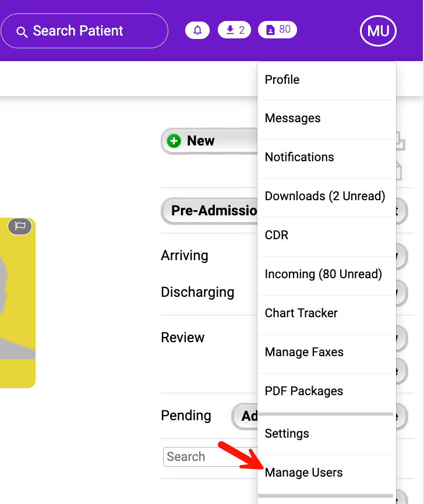This screenshot has height=504, width=424.
Task: Select Chart Tracker menu item
Action: click(301, 313)
